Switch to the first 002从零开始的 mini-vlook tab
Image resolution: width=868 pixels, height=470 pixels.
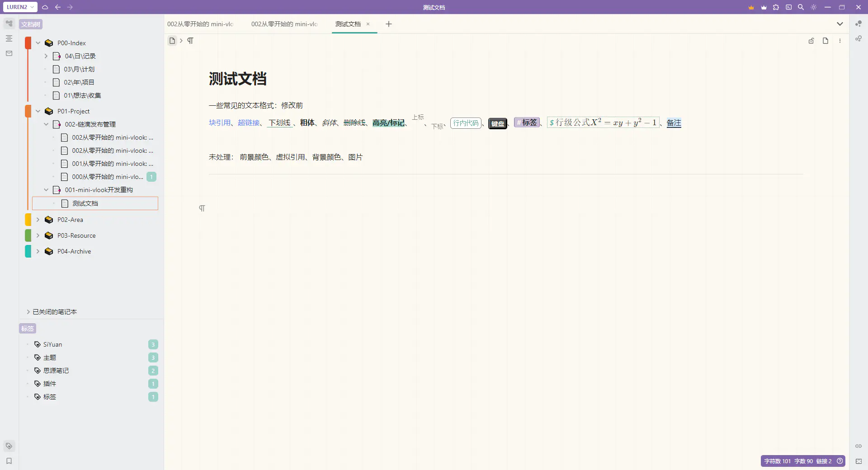click(200, 24)
